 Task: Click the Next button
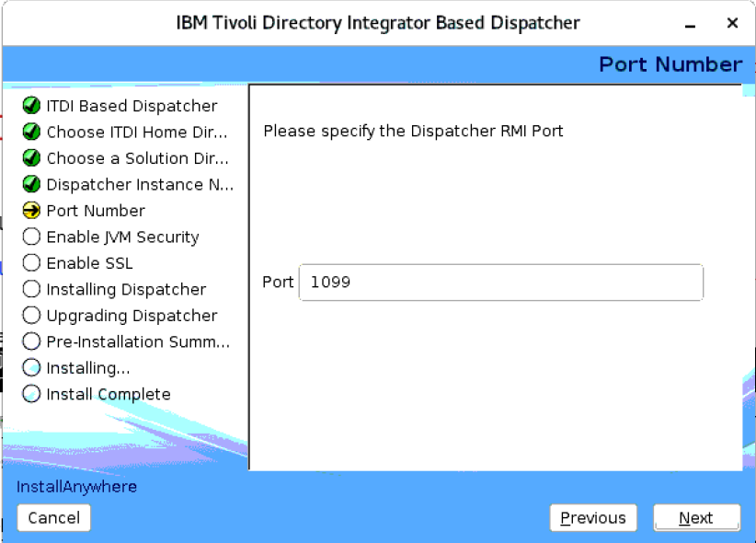coord(697,518)
